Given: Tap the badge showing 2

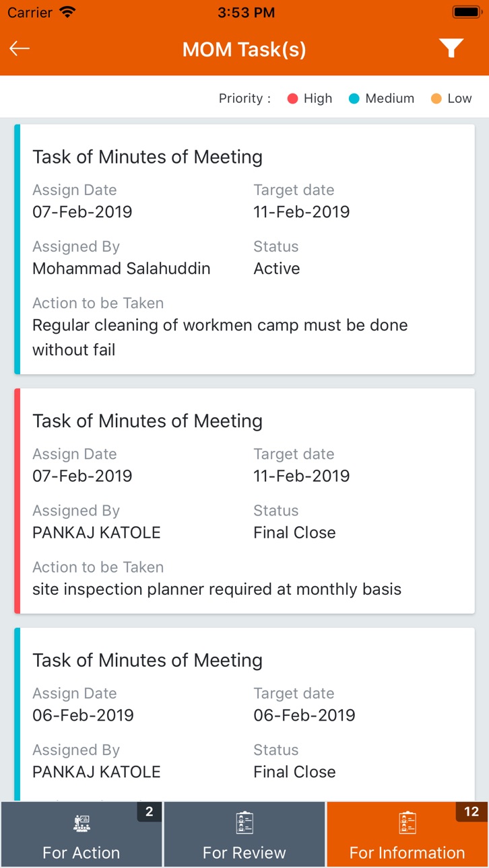Looking at the screenshot, I should point(150,811).
